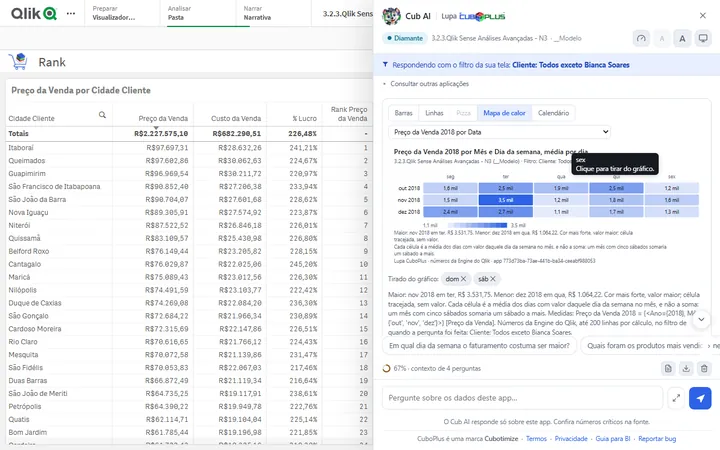Click nov 2018 row label in heatmap

click(x=409, y=200)
